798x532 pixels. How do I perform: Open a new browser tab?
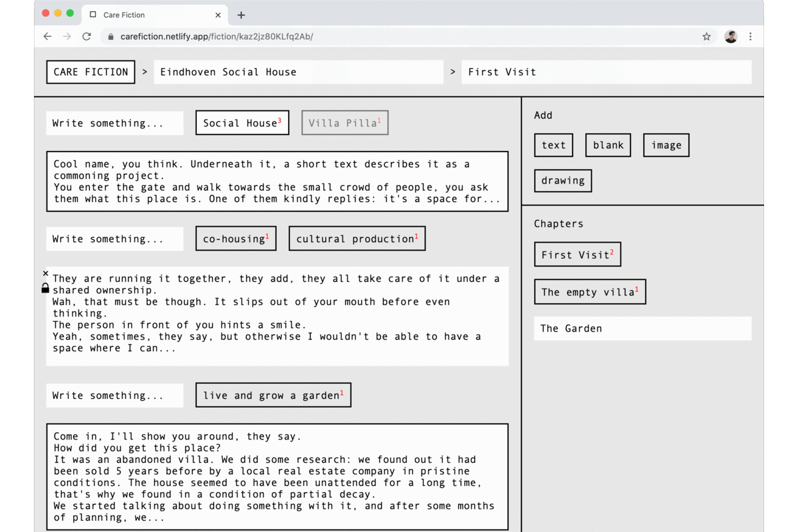pyautogui.click(x=241, y=15)
